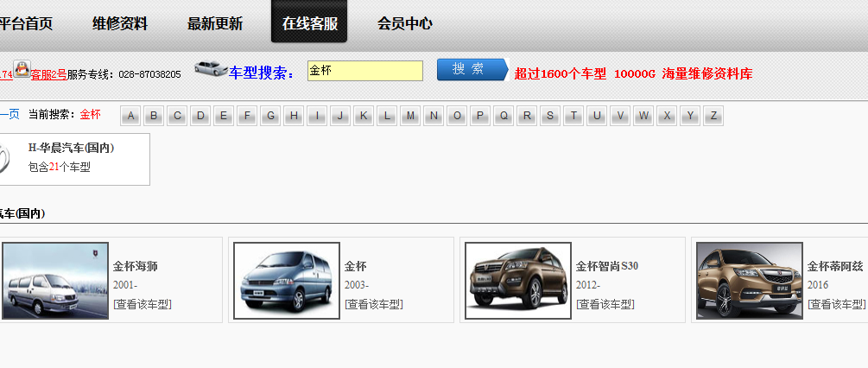Filter brands by letter C

click(177, 117)
